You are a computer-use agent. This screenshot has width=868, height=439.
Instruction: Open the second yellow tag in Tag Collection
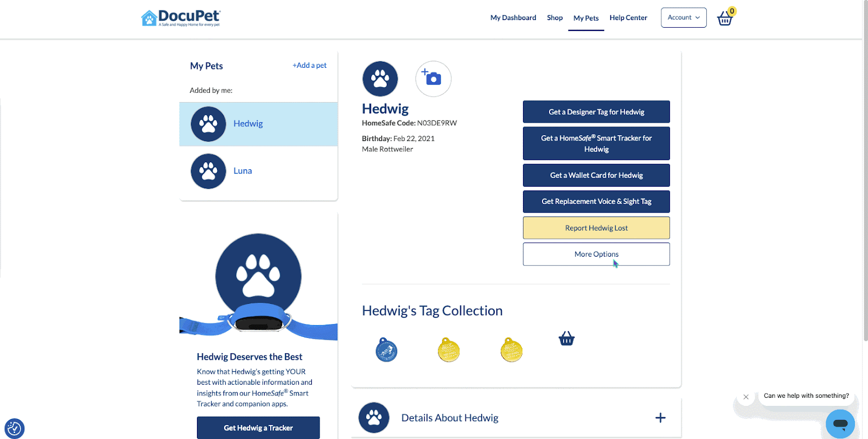[x=512, y=350]
